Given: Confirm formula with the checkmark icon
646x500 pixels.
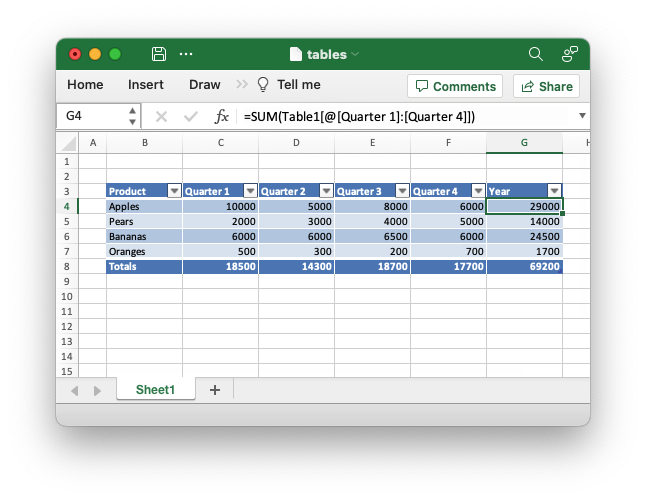Looking at the screenshot, I should (191, 117).
